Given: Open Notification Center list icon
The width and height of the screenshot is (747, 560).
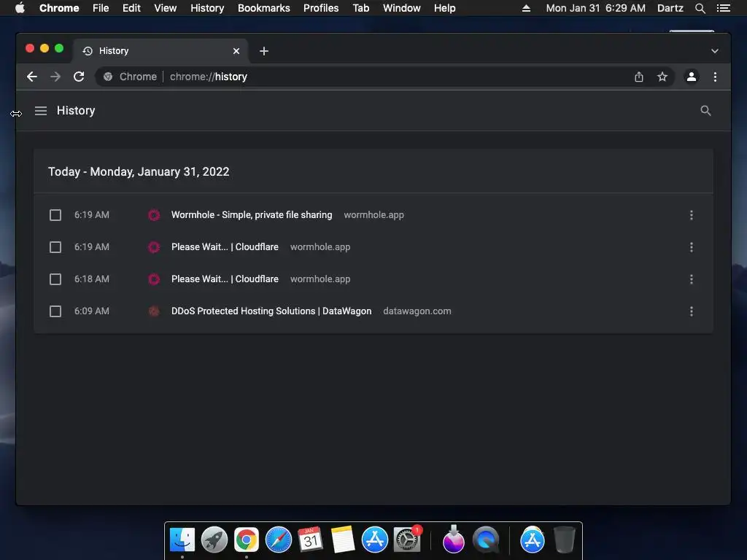Looking at the screenshot, I should coord(723,8).
